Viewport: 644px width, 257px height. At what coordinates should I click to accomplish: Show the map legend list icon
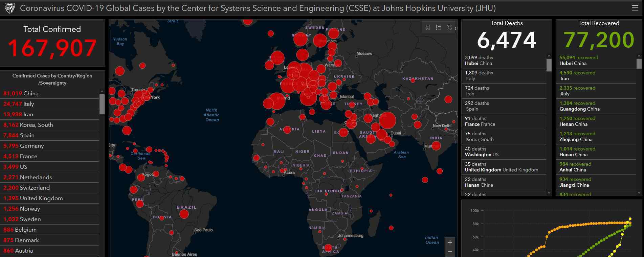[x=439, y=27]
